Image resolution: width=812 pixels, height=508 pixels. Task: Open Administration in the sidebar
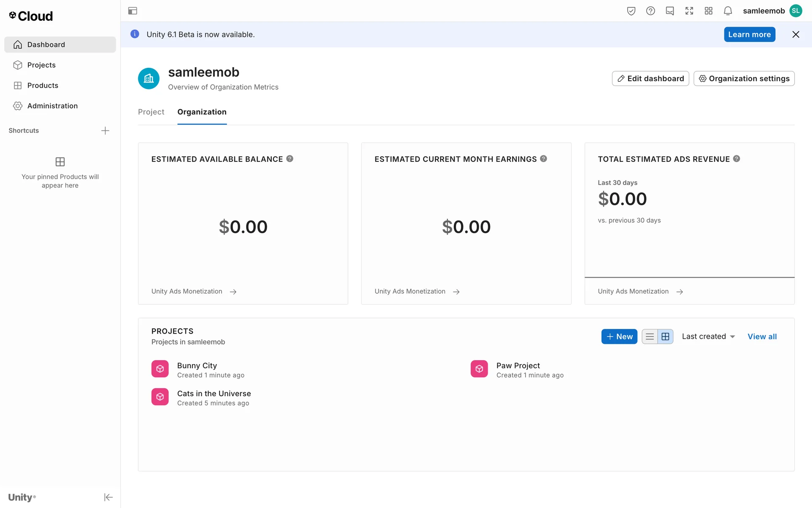[x=52, y=106]
